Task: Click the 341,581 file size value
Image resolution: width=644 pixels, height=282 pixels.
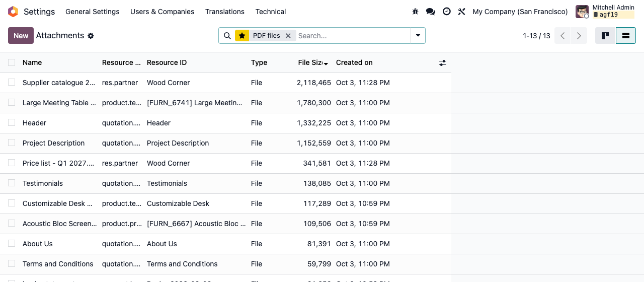Action: tap(317, 163)
